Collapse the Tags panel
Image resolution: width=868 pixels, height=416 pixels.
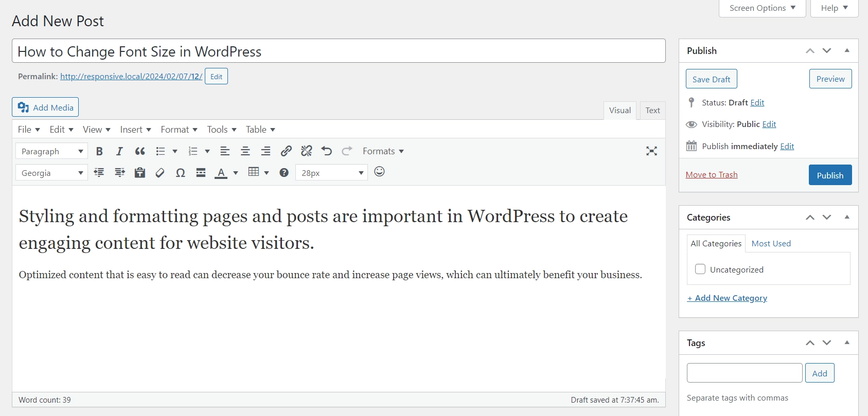pos(847,342)
